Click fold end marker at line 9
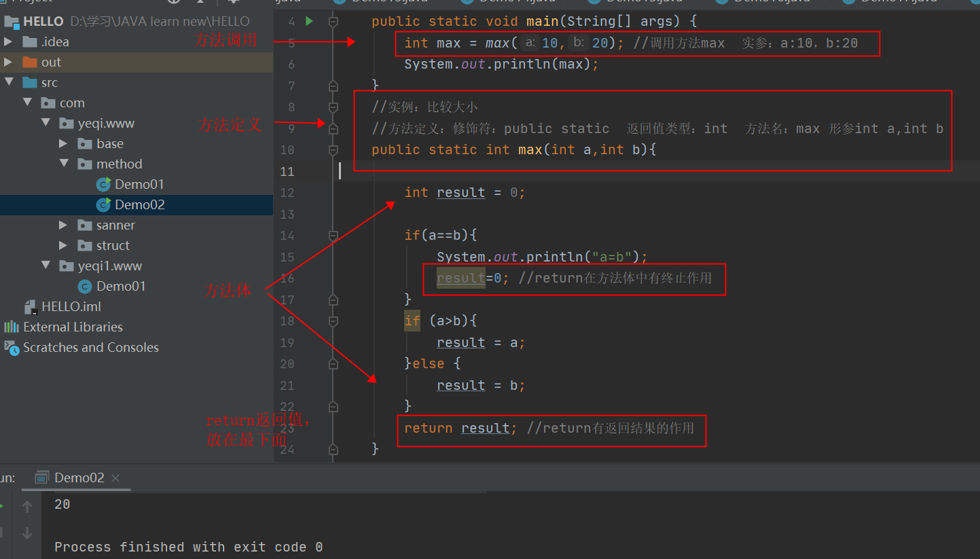980x559 pixels. point(333,128)
